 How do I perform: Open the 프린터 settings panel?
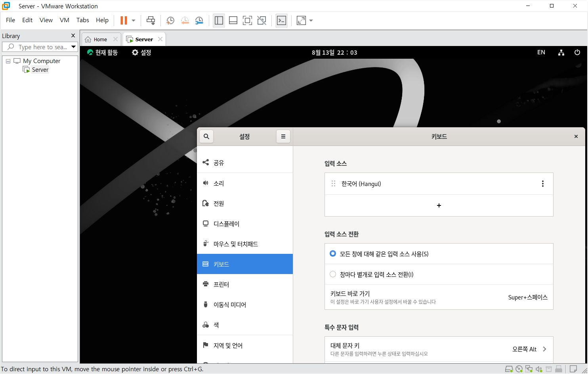pos(245,284)
